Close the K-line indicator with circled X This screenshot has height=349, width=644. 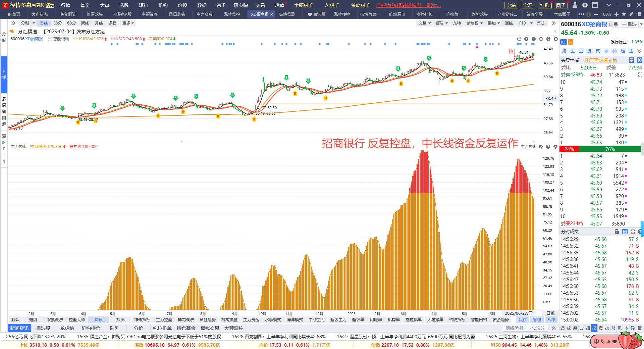(x=555, y=39)
